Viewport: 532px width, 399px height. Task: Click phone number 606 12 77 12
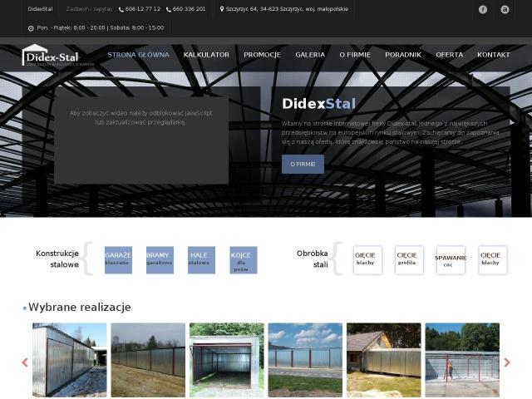click(x=143, y=9)
